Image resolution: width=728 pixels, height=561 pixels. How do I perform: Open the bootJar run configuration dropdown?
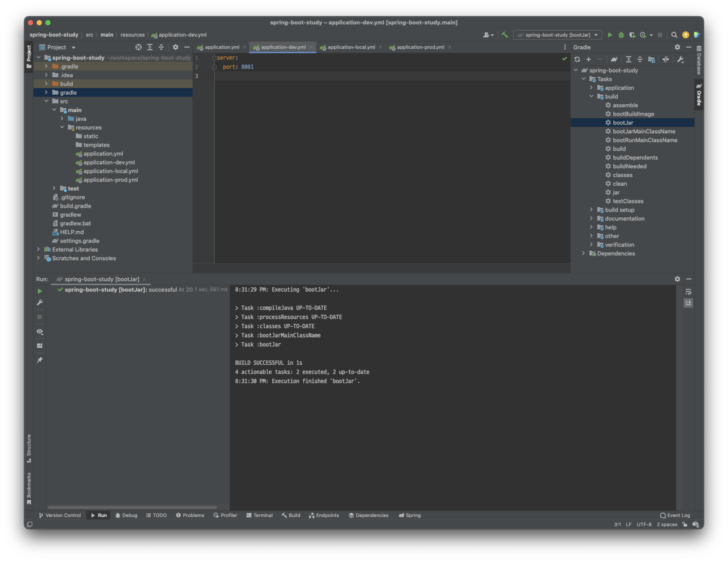pos(558,35)
